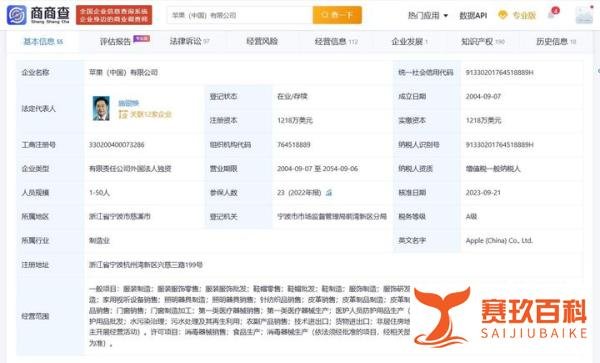The height and width of the screenshot is (363, 600).
Task: Select the credit code 91330201764518889H
Action: pos(499,72)
